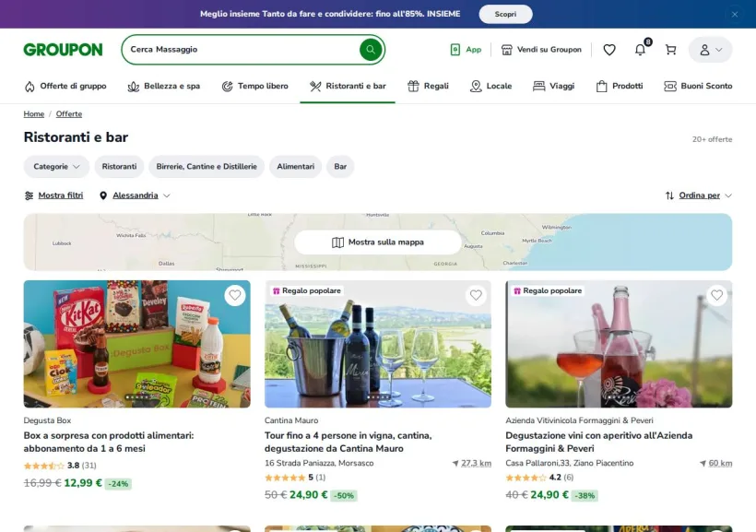
Task: Favorite the Cantina Mauro deal heart
Action: click(476, 295)
